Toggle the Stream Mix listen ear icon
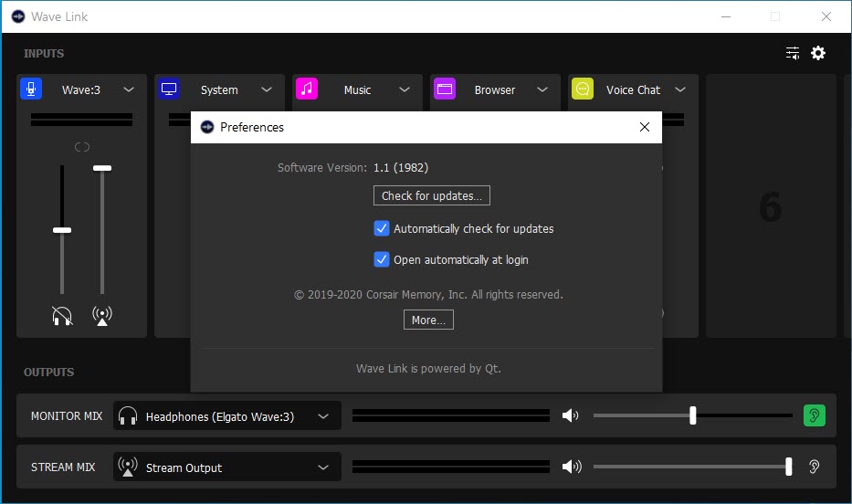Image resolution: width=852 pixels, height=504 pixels. [x=814, y=467]
